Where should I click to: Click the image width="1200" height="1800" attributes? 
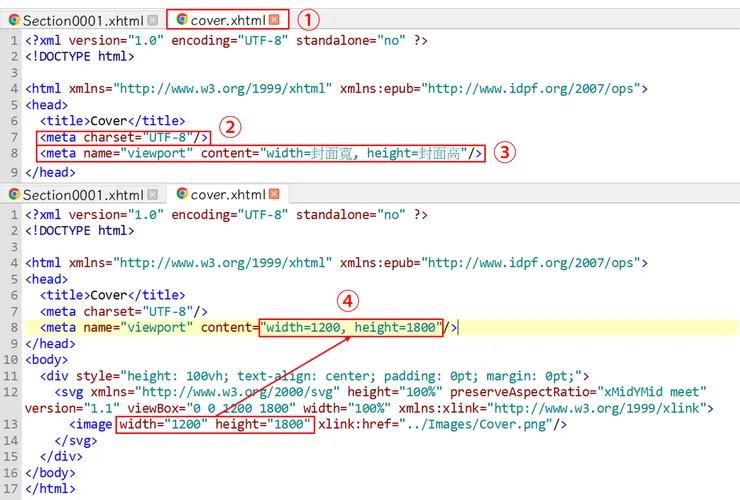[x=215, y=424]
